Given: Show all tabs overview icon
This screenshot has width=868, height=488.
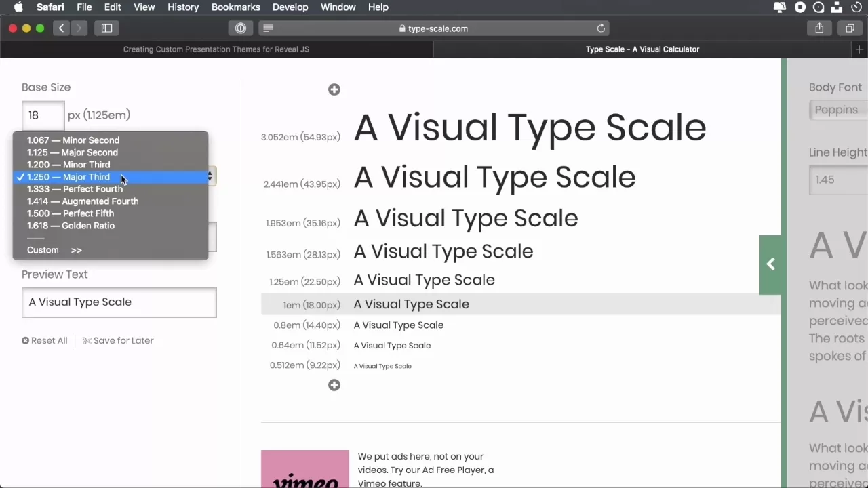Looking at the screenshot, I should point(849,28).
